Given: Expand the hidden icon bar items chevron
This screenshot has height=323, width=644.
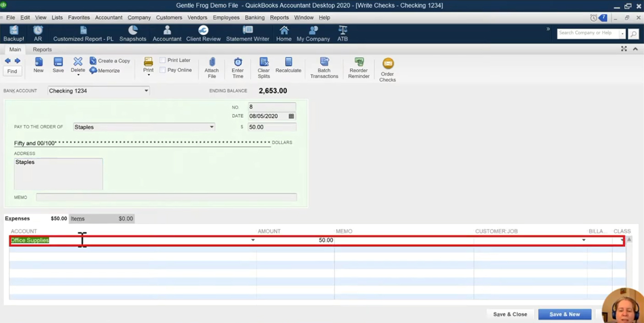Looking at the screenshot, I should pos(548,29).
